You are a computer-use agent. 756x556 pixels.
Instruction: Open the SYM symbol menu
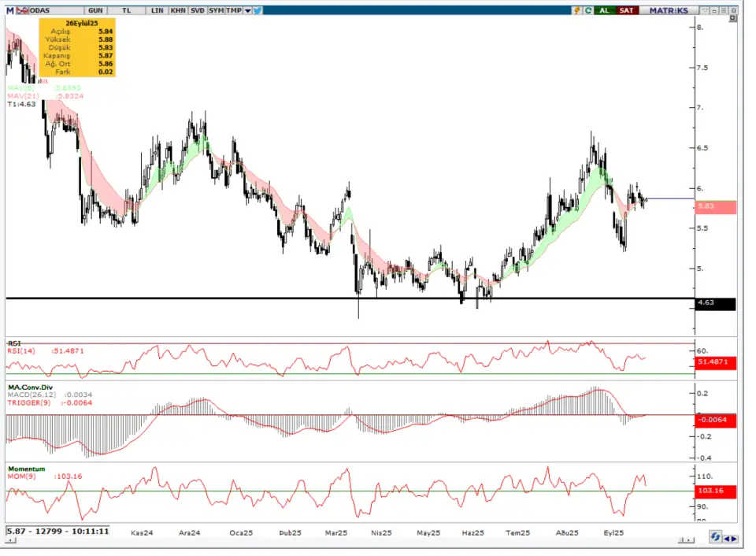click(x=216, y=10)
